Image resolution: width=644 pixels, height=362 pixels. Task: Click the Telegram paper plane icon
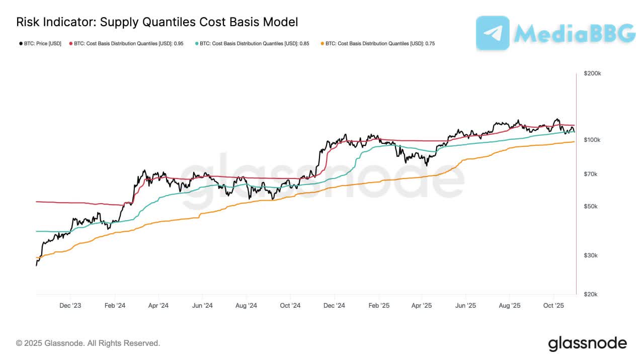point(493,33)
